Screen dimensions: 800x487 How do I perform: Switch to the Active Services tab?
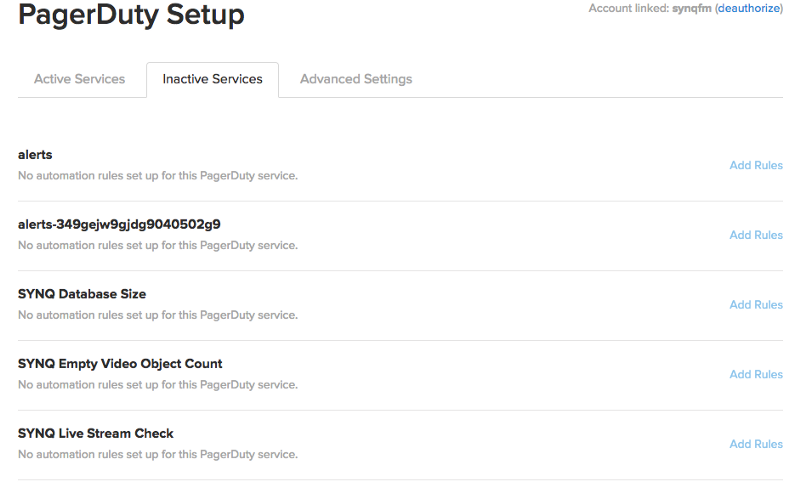80,79
